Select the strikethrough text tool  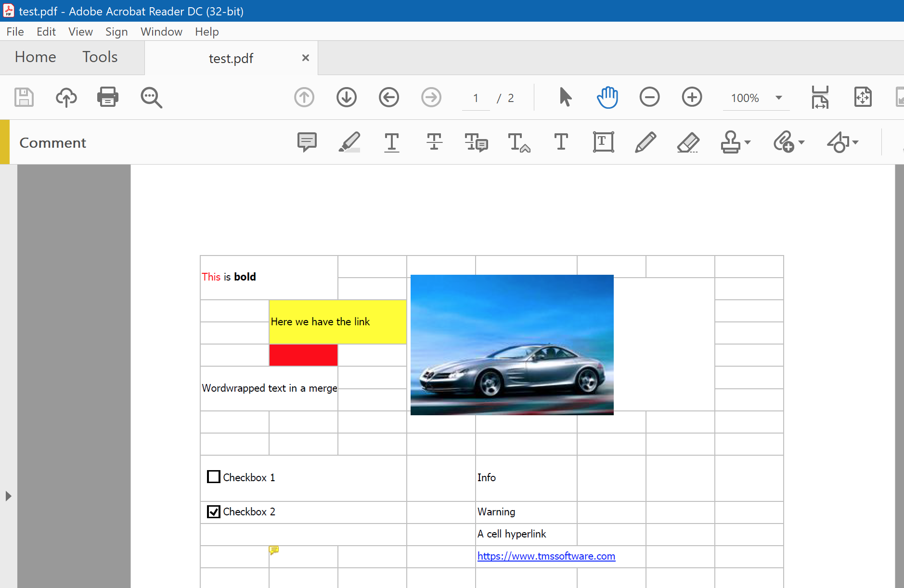pyautogui.click(x=434, y=142)
